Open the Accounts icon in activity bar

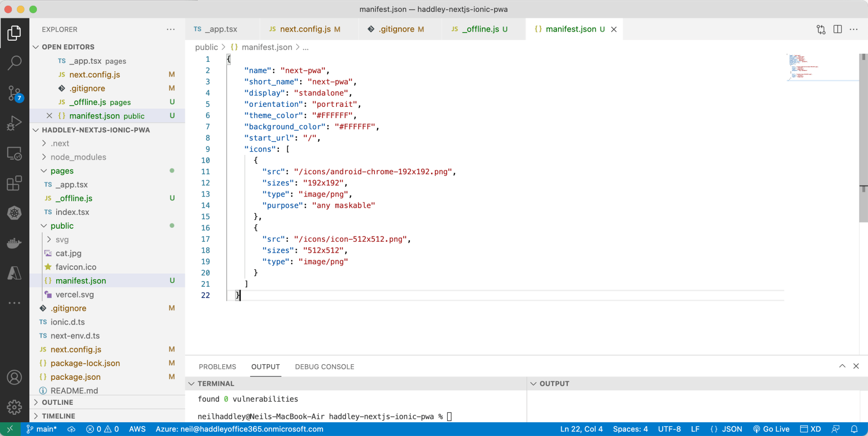pos(15,377)
